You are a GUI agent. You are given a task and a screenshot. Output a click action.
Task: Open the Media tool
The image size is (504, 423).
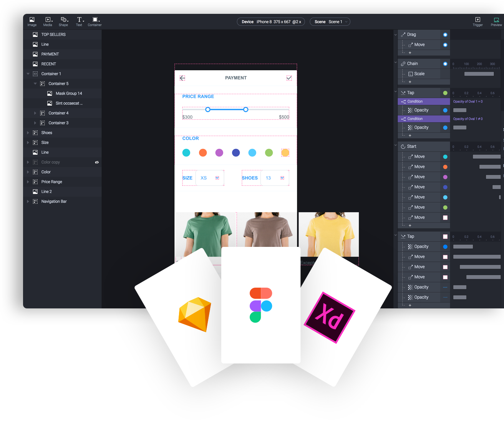click(48, 22)
